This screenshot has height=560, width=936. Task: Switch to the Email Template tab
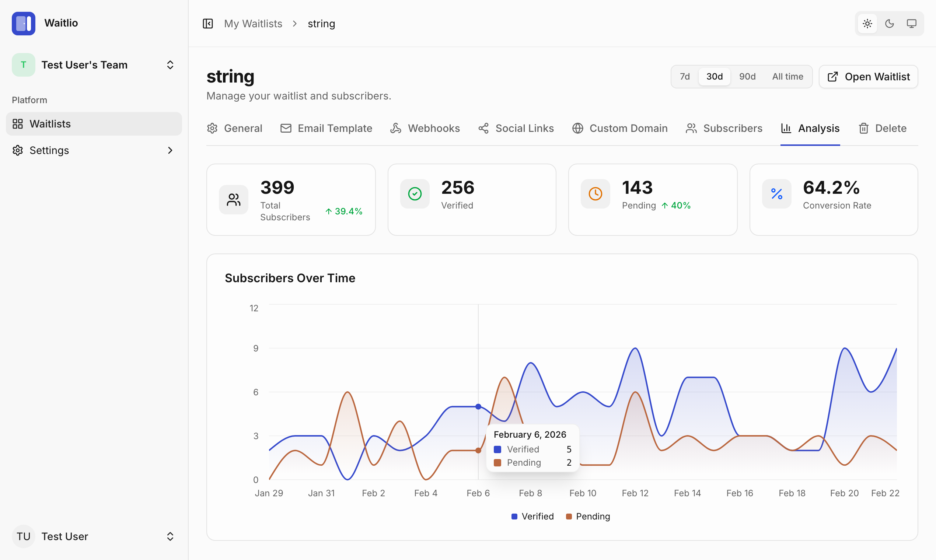[326, 128]
